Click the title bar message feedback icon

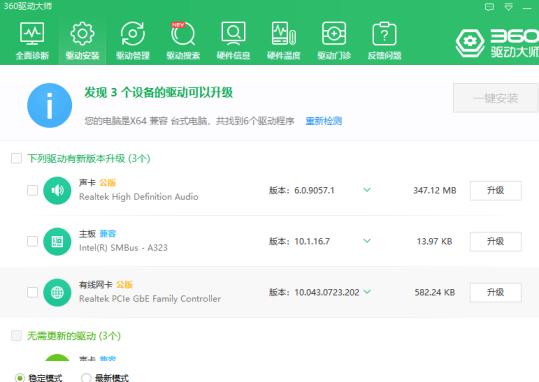tap(489, 7)
